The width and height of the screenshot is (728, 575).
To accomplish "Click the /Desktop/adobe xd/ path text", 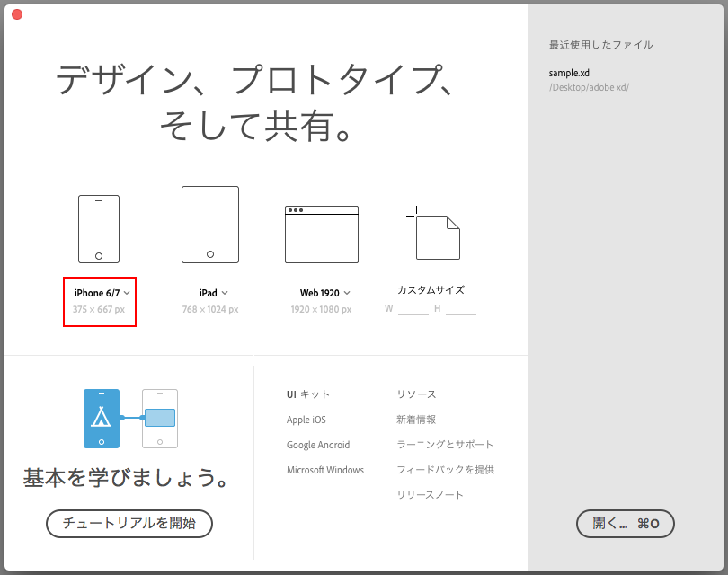I will tap(590, 87).
